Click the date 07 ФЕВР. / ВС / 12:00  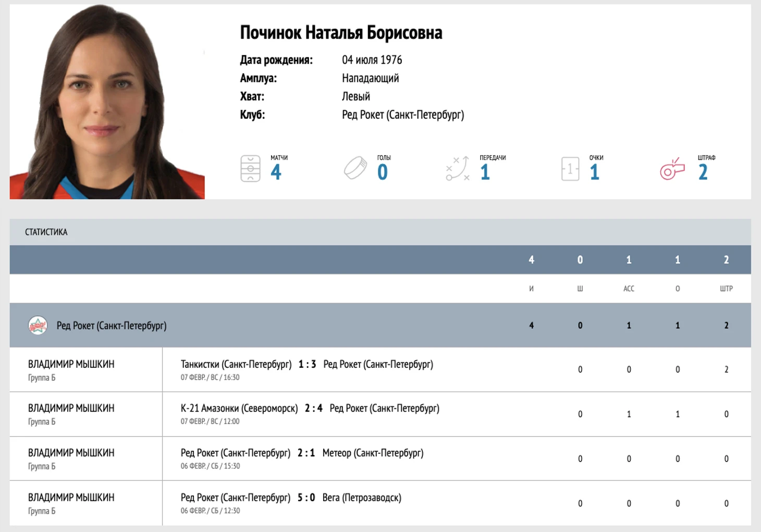coord(210,422)
